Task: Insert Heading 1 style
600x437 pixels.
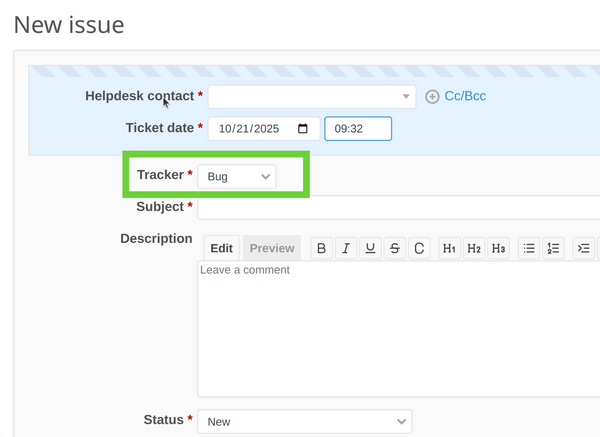Action: click(450, 248)
